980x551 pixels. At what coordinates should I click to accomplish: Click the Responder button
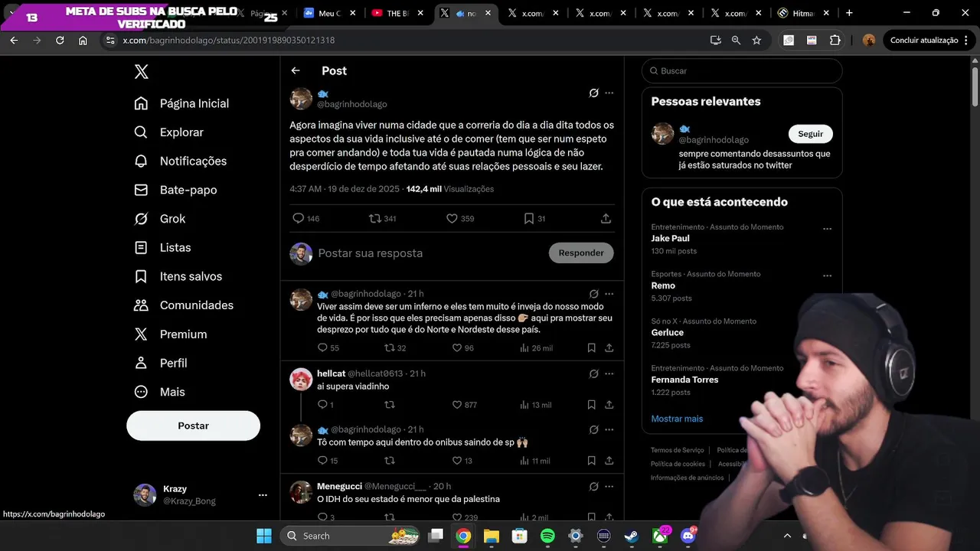pos(581,253)
